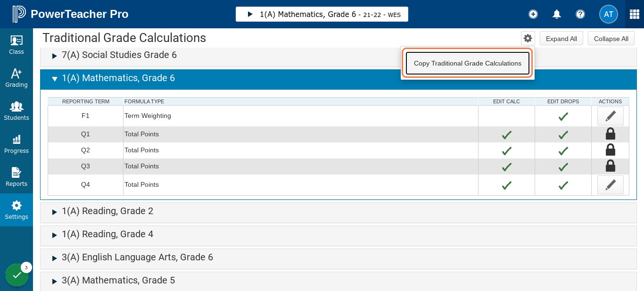
Task: Click the gear icon beside Expand All
Action: [528, 38]
